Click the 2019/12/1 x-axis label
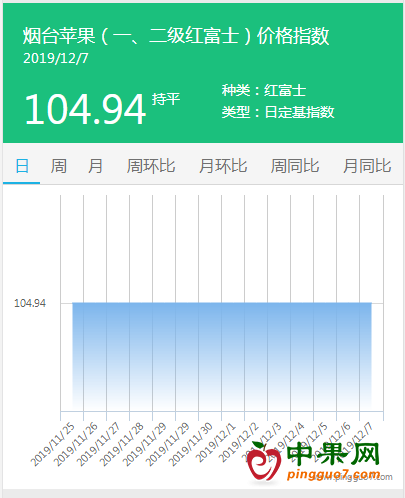This screenshot has height=498, width=405. click(x=216, y=443)
